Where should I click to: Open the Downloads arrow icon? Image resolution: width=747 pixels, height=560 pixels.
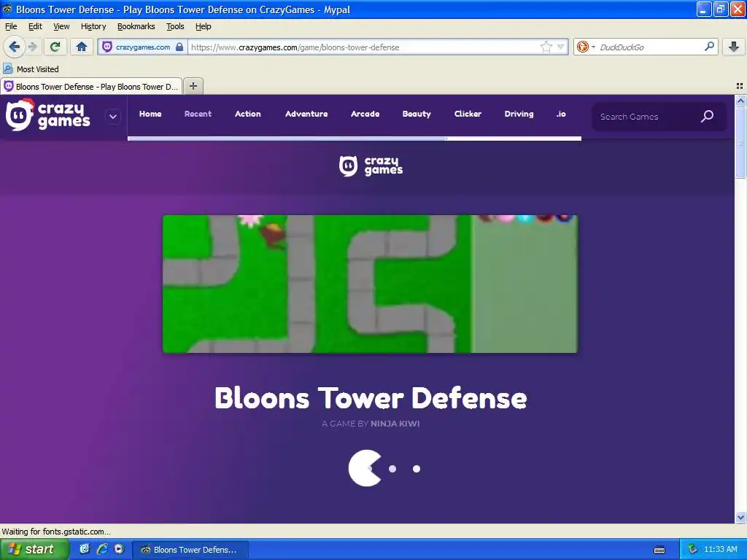point(734,47)
